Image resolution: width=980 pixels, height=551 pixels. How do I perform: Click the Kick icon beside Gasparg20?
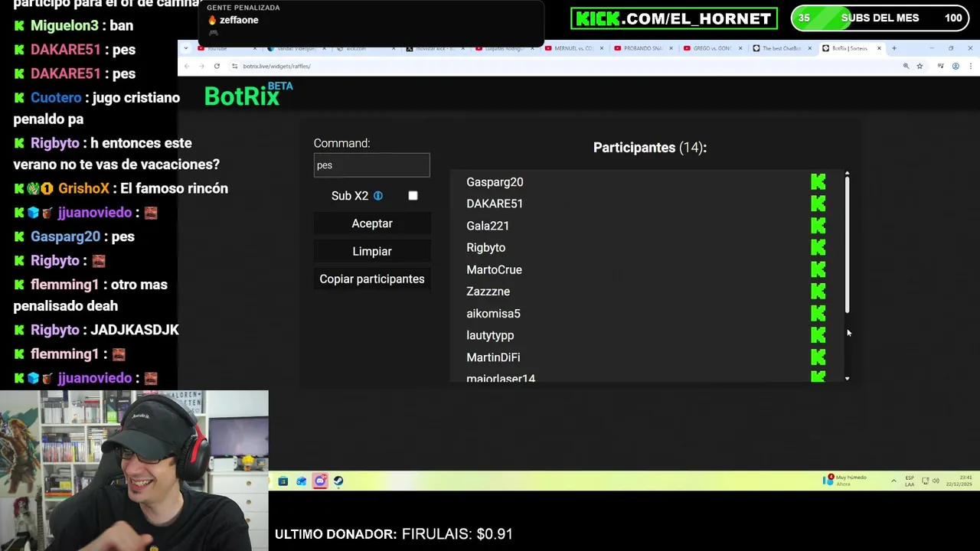(x=818, y=182)
